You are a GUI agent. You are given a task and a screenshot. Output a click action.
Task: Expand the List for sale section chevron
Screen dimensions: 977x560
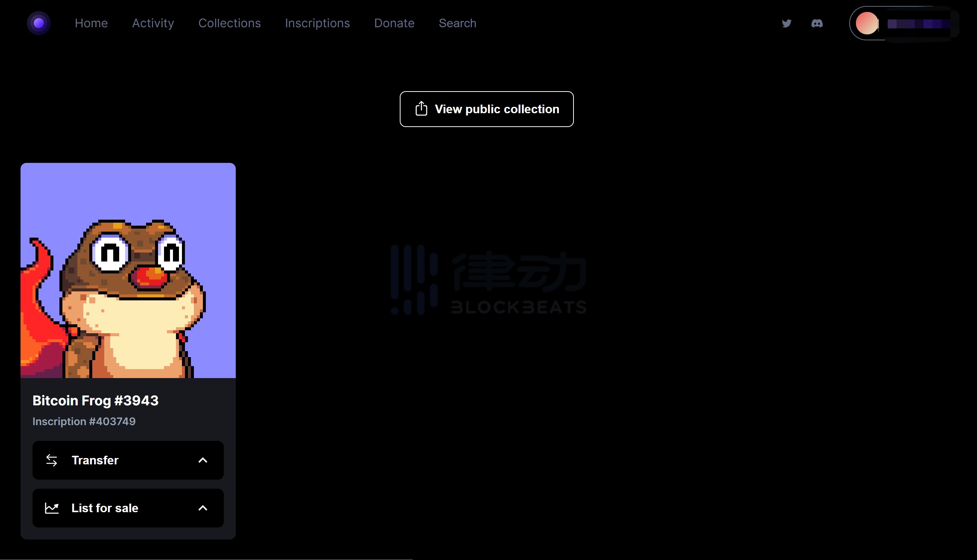coord(203,508)
